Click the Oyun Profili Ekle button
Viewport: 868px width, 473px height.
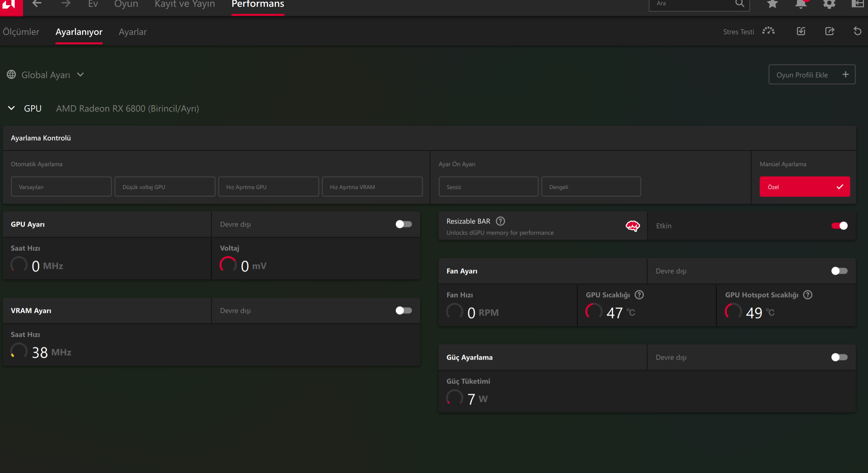click(811, 74)
